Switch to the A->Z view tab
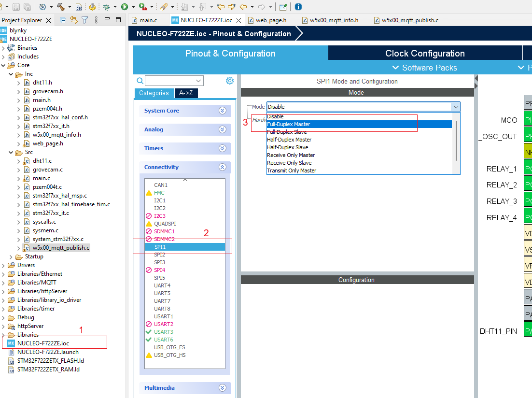Screen dimensions: 532x398 [x=186, y=93]
